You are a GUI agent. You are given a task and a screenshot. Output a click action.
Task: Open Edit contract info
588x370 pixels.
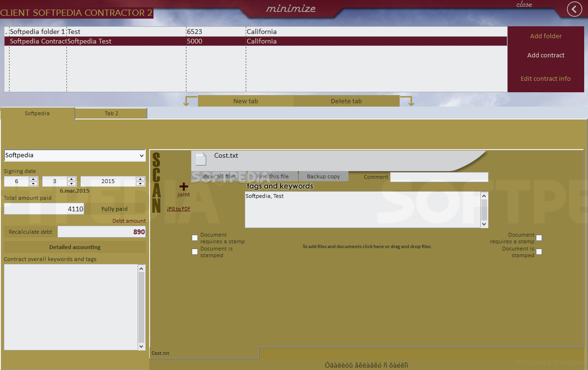click(546, 78)
